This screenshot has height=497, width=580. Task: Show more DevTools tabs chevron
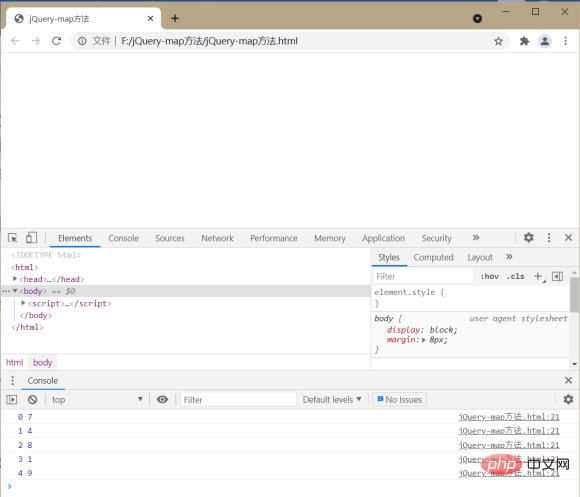(476, 237)
